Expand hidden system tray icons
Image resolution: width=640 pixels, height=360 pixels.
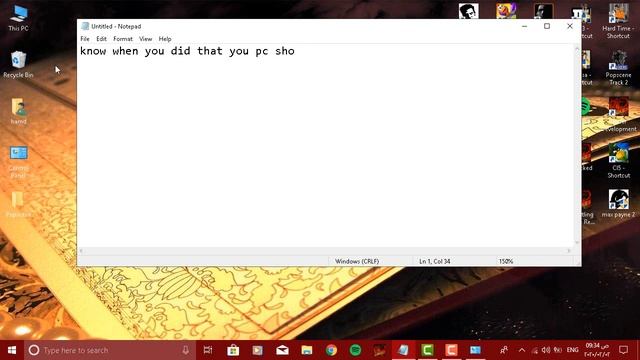[522, 350]
